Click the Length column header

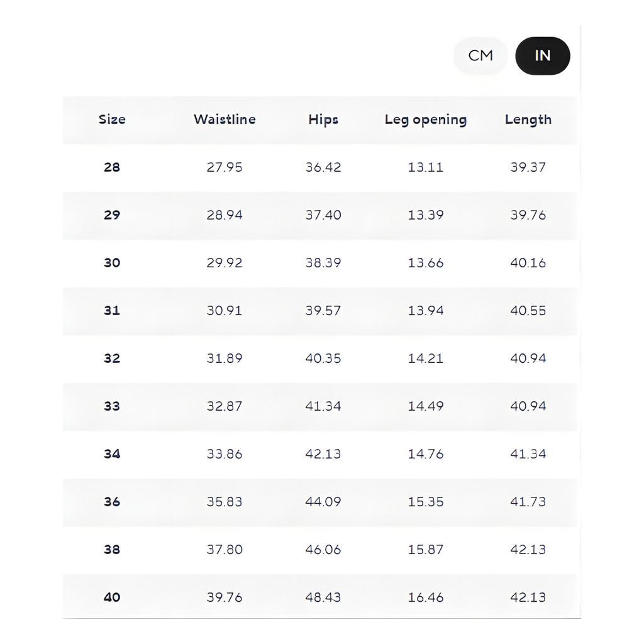[x=528, y=119]
